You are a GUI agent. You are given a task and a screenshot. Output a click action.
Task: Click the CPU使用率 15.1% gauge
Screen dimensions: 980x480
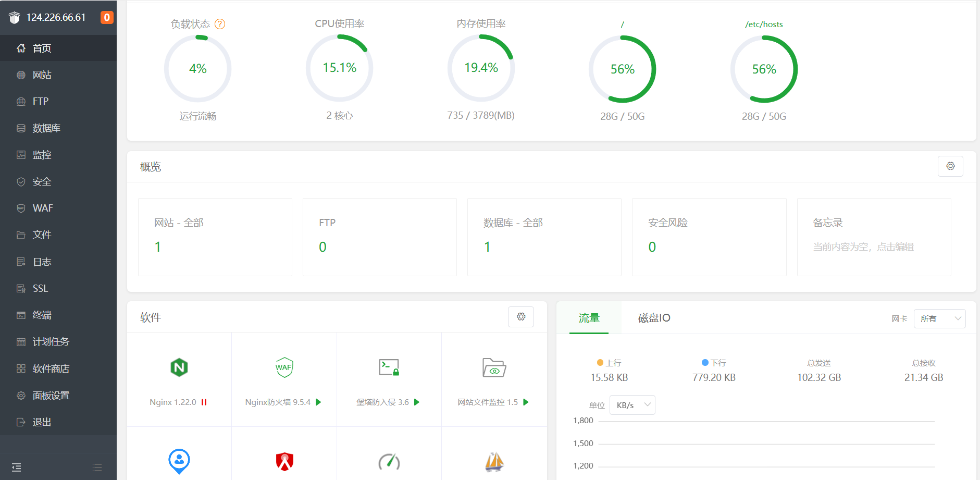click(x=340, y=68)
